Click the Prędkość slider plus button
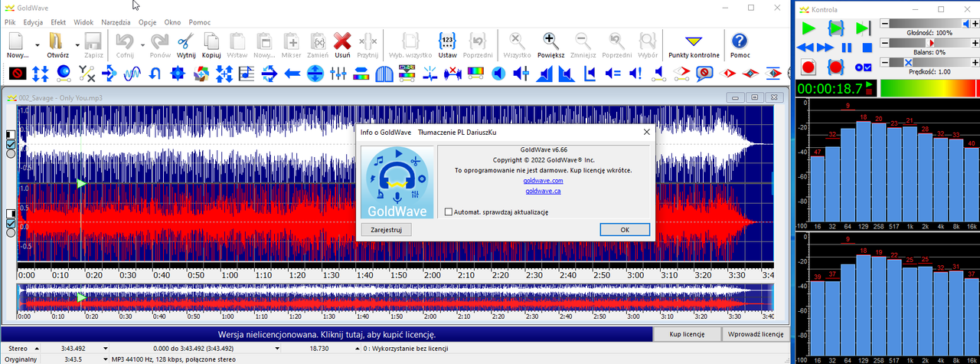 975,63
